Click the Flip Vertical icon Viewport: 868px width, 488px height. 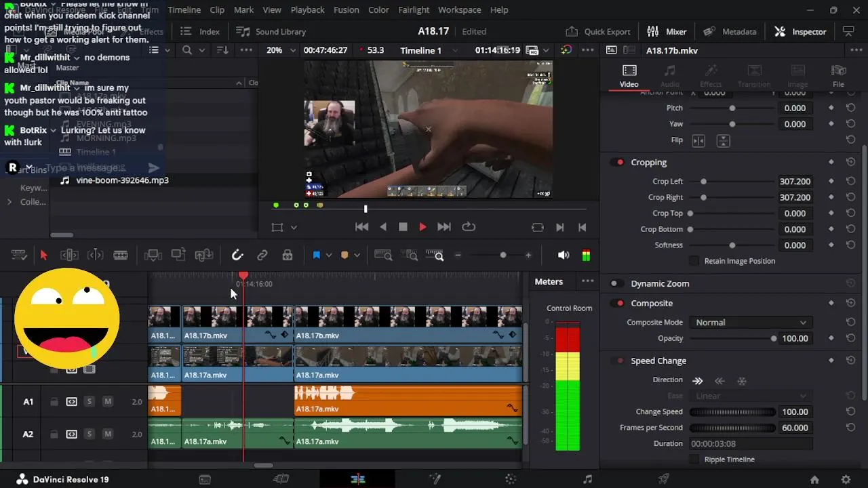click(x=724, y=141)
